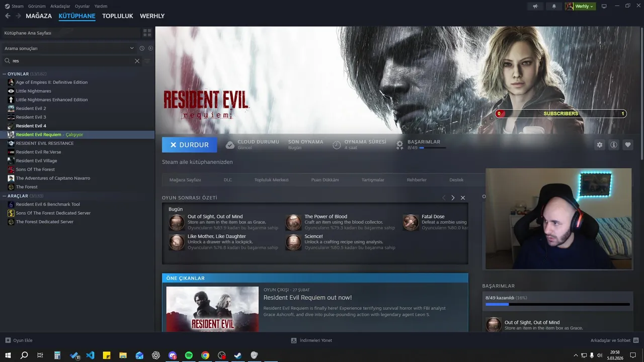Open advanced filter options icon
644x362 pixels.
[x=147, y=61]
